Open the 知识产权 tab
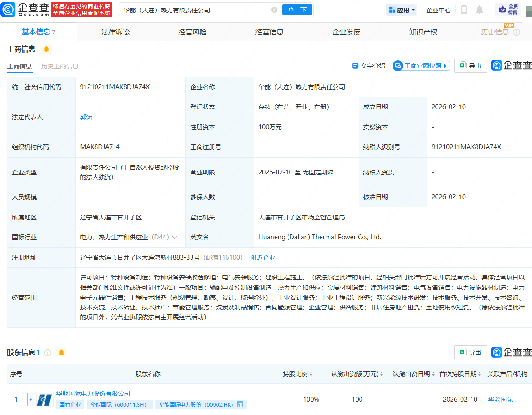The height and width of the screenshot is (415, 532). (x=423, y=32)
